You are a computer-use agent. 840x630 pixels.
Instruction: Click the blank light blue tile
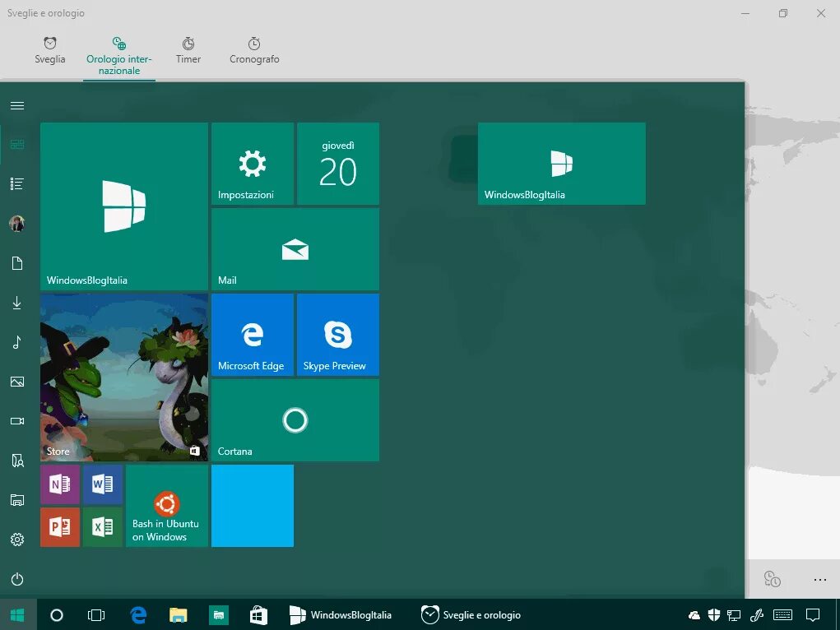tap(253, 506)
